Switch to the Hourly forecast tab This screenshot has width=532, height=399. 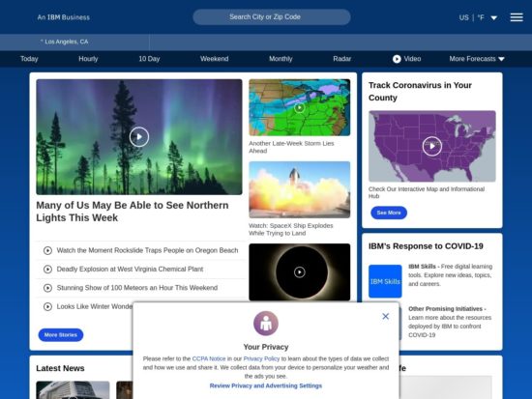click(x=88, y=59)
